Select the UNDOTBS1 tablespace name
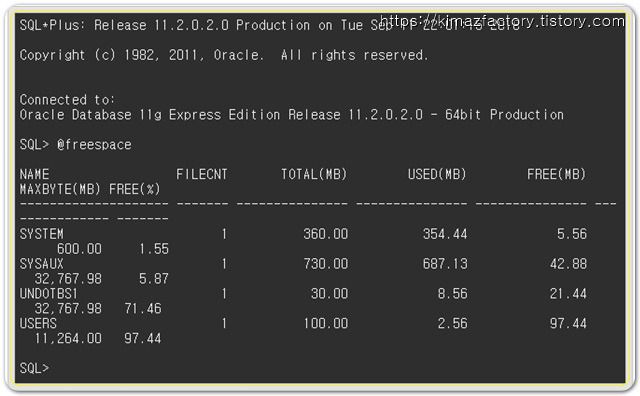The width and height of the screenshot is (640, 396). 49,294
